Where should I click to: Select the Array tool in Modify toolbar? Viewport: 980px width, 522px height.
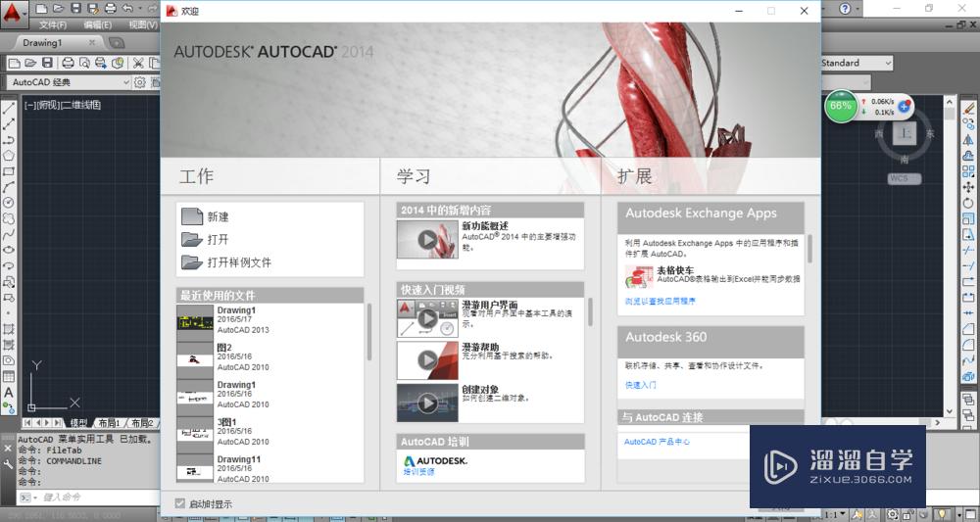pyautogui.click(x=968, y=171)
